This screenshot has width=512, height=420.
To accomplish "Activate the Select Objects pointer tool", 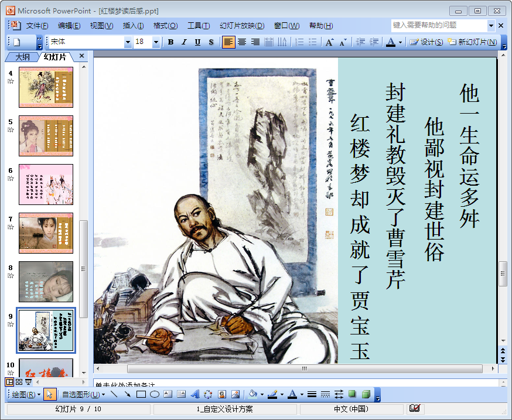I will 49,394.
